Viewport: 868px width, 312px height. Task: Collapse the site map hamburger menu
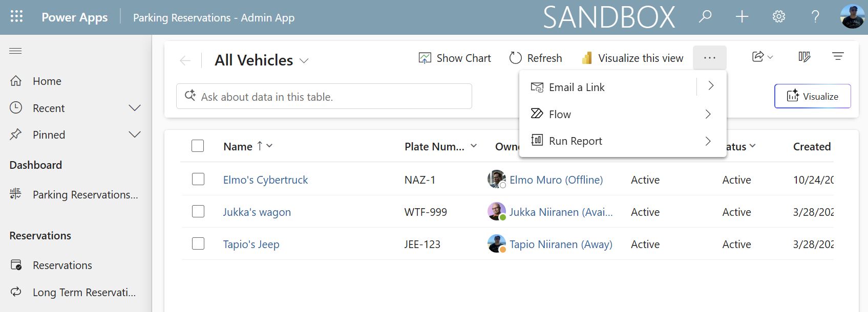(x=16, y=51)
